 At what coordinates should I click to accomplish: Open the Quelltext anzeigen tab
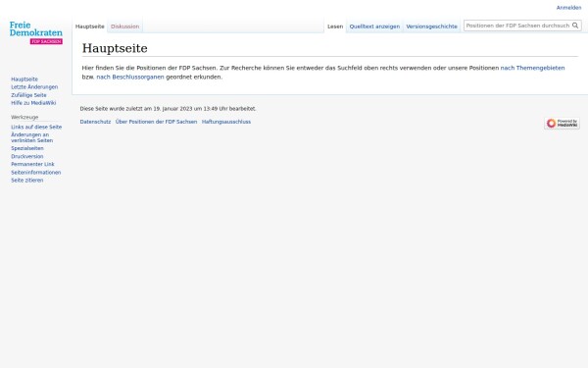click(374, 26)
